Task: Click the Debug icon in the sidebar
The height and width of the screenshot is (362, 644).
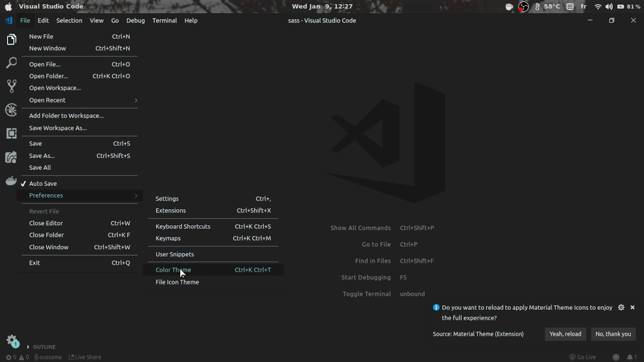Action: tap(11, 110)
